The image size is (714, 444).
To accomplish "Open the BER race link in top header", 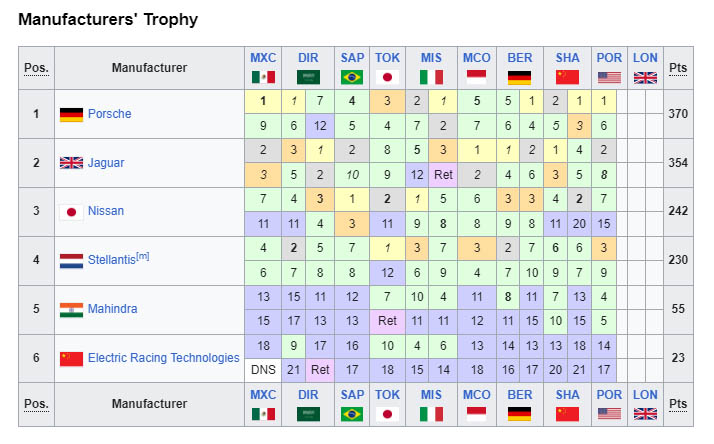I will [x=520, y=58].
